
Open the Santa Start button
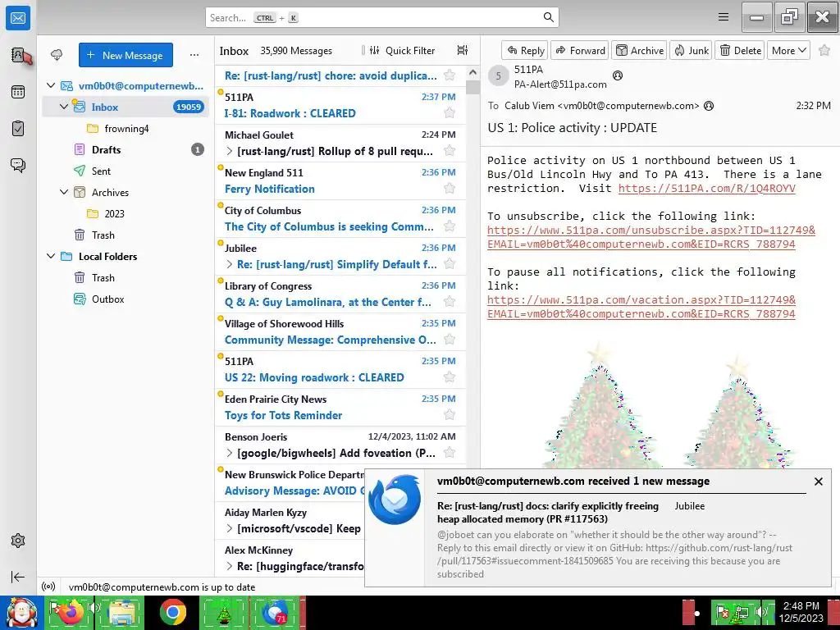(x=21, y=612)
